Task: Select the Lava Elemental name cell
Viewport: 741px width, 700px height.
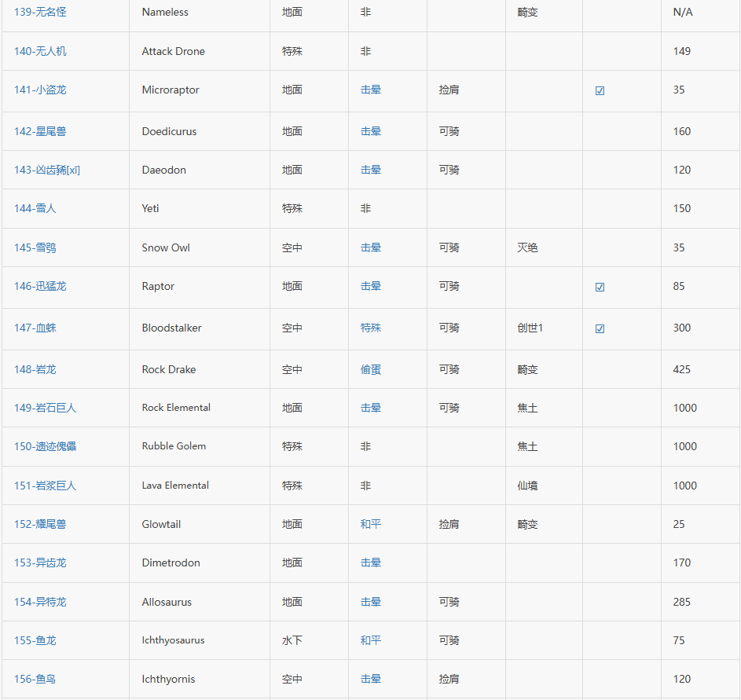Action: [x=175, y=486]
